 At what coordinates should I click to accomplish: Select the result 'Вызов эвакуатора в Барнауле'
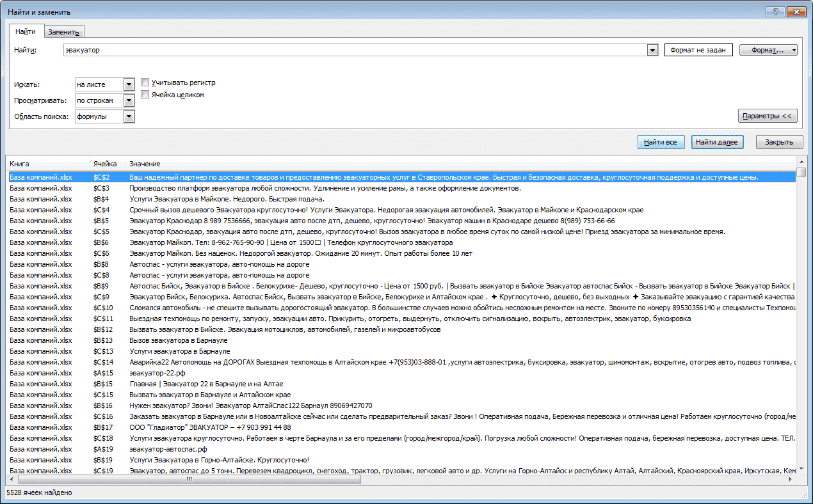click(401, 340)
